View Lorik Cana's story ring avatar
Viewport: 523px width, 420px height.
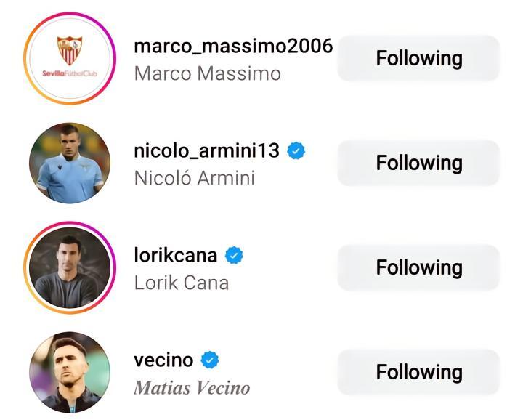[70, 267]
